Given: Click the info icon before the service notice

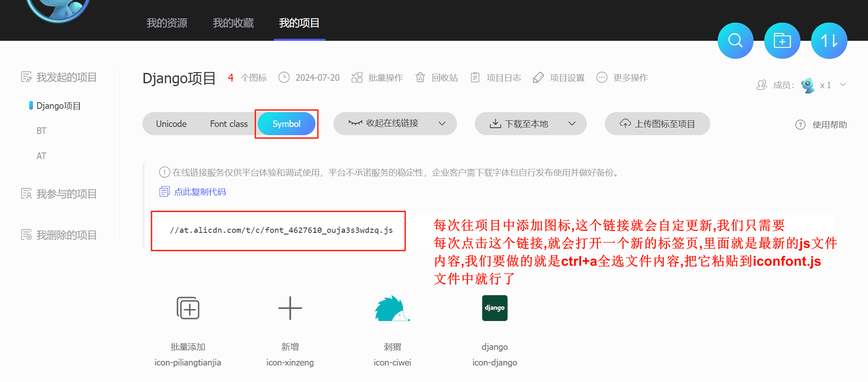Looking at the screenshot, I should tap(164, 172).
